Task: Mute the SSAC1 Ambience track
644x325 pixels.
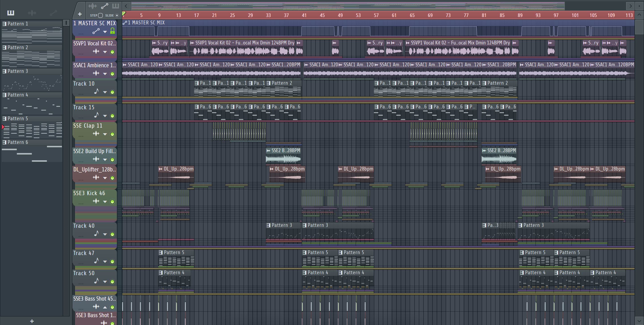Action: (x=112, y=74)
